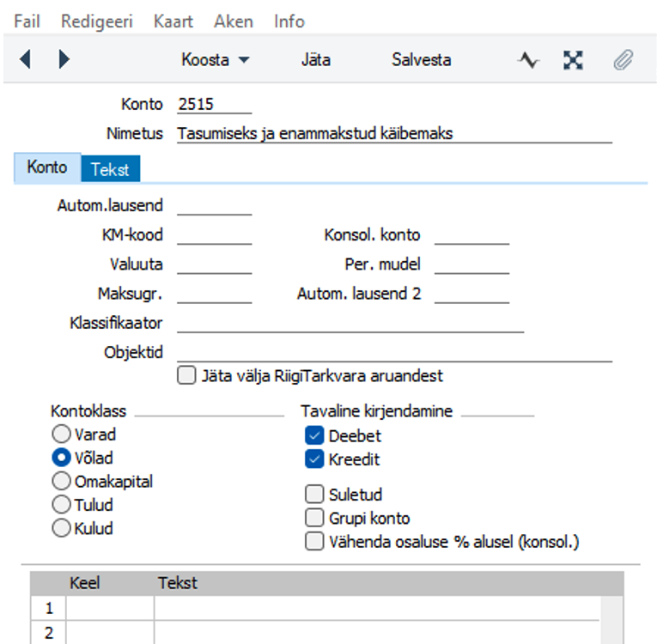
Task: Select the Varad radio button
Action: coord(61,434)
